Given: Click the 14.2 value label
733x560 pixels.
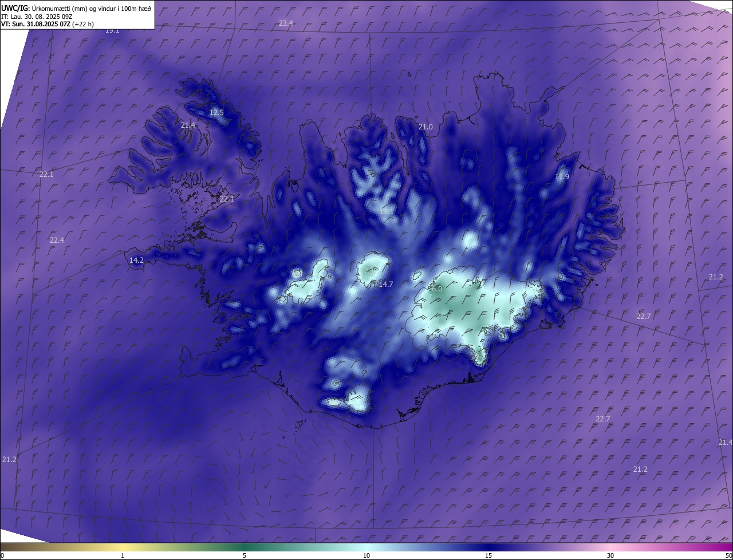Looking at the screenshot, I should coord(136,260).
